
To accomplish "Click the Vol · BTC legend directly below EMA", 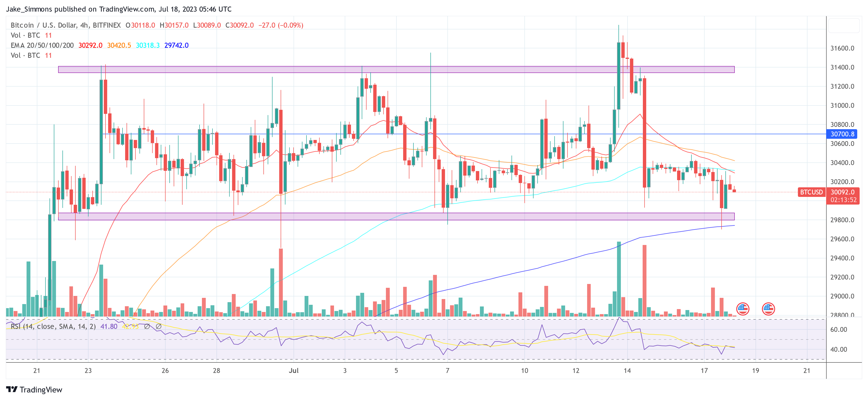I will 25,55.
